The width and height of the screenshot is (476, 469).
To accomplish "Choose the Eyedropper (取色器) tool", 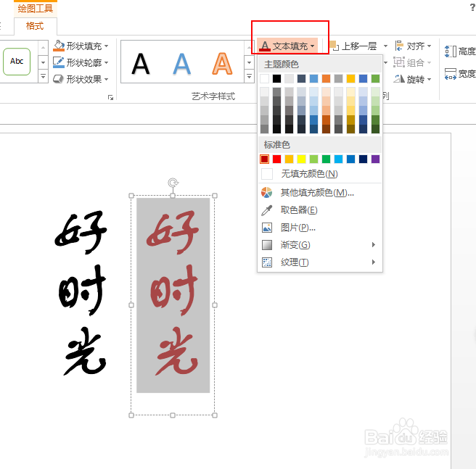I will coord(267,210).
